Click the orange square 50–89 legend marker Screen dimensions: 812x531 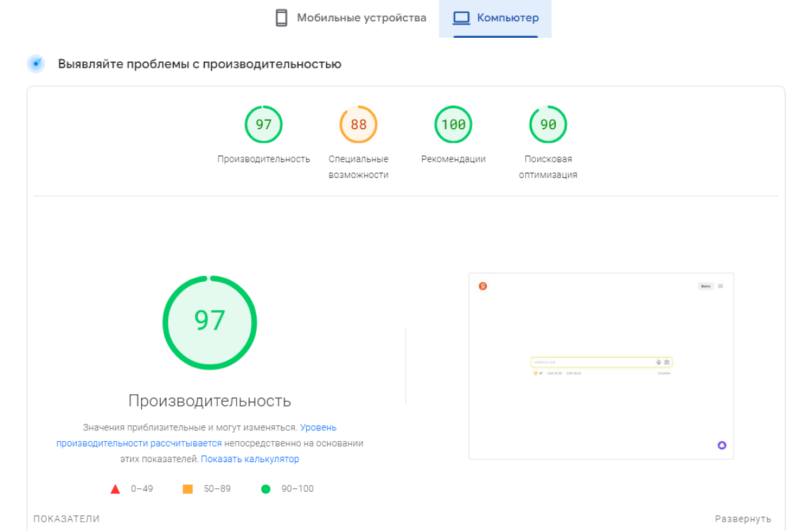click(x=187, y=489)
